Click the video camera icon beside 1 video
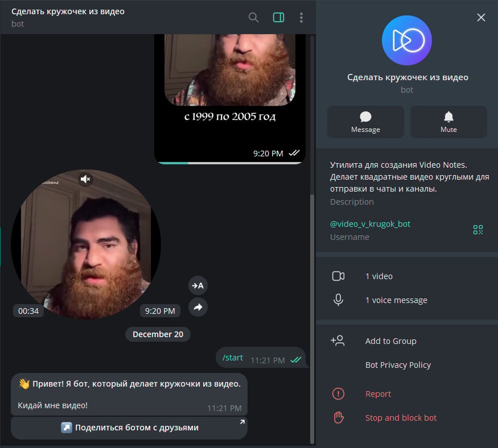 [x=338, y=276]
